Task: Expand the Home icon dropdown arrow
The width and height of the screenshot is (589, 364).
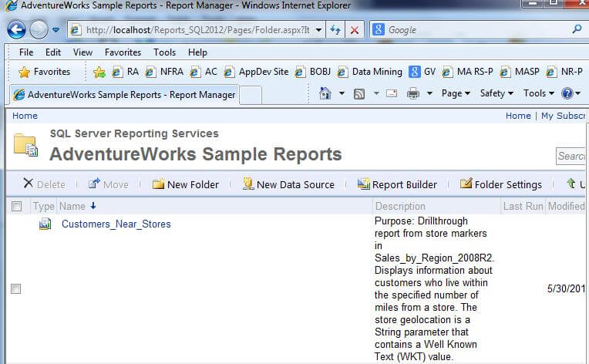Action: [x=342, y=93]
